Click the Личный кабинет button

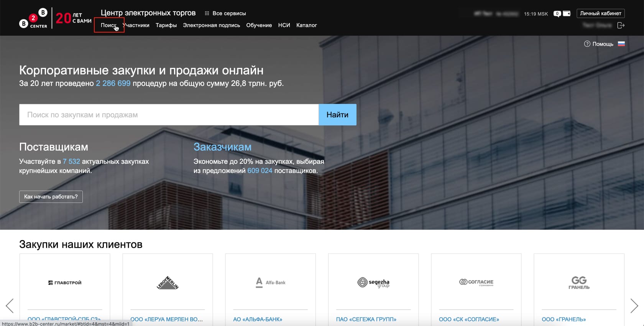601,13
